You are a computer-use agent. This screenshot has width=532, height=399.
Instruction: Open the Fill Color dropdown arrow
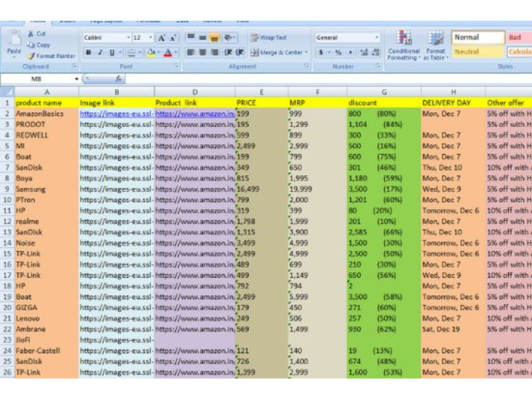(x=159, y=52)
